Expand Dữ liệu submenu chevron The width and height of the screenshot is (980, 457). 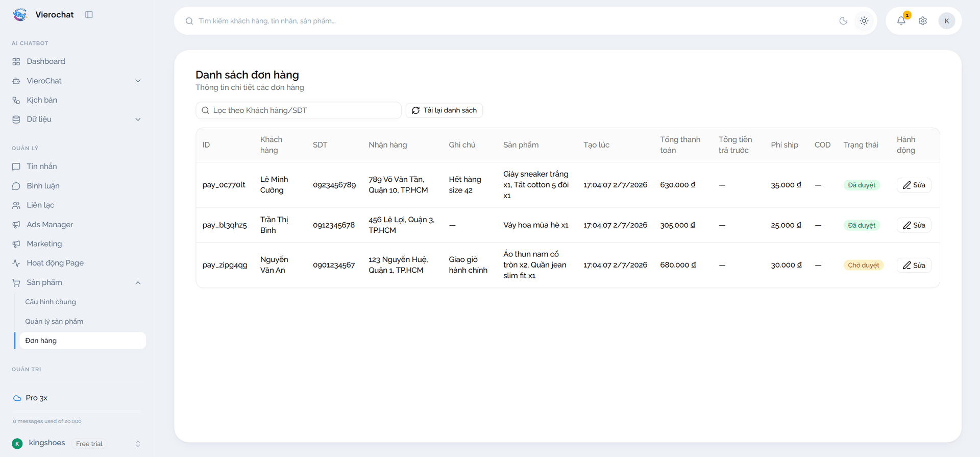point(138,119)
